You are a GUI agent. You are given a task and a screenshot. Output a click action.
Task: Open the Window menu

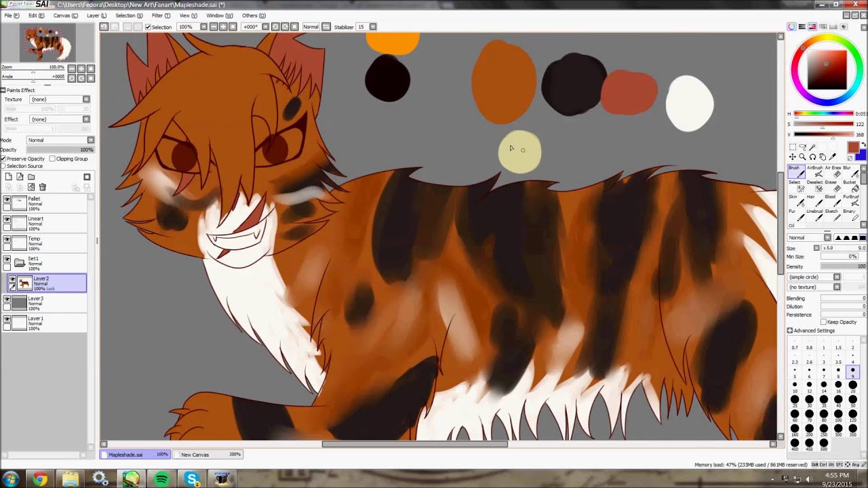pyautogui.click(x=219, y=16)
